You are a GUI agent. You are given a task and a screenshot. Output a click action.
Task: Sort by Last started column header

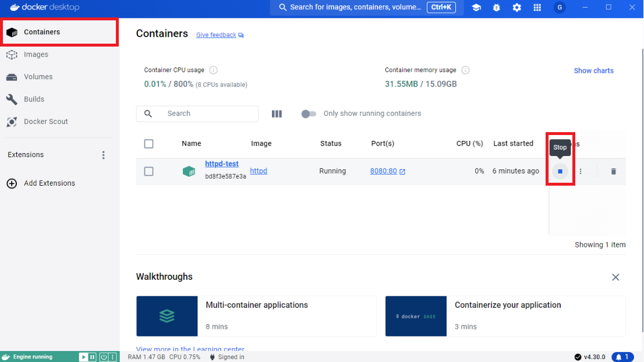(x=514, y=143)
